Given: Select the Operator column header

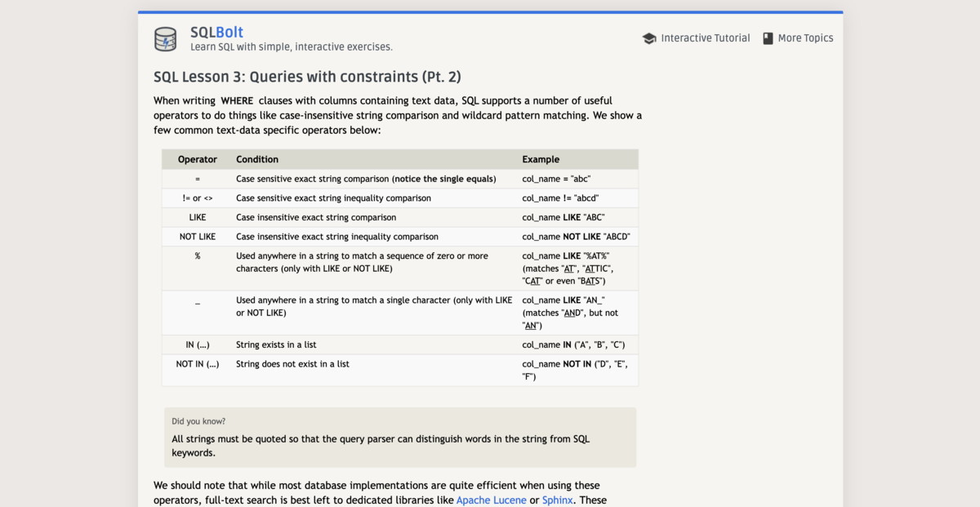Looking at the screenshot, I should point(197,159).
